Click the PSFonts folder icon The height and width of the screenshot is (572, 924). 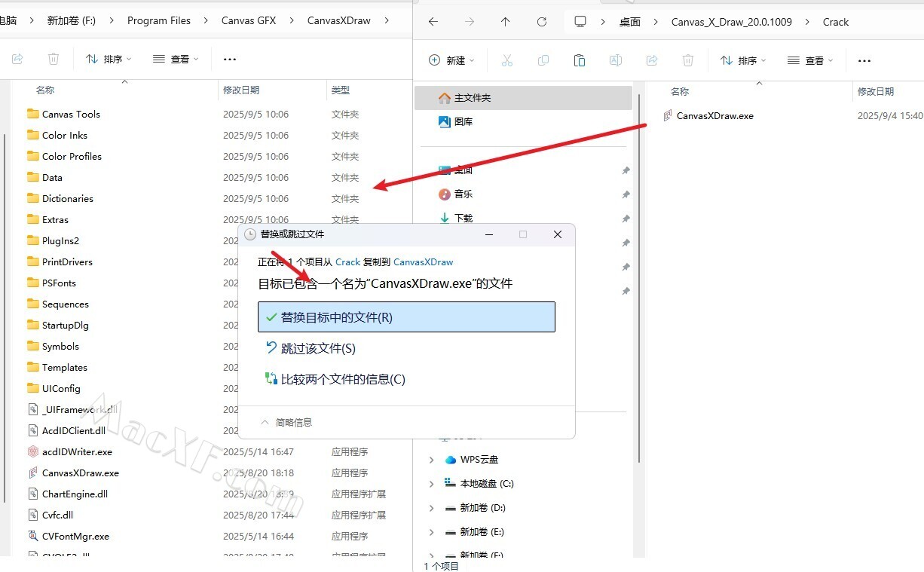[32, 283]
